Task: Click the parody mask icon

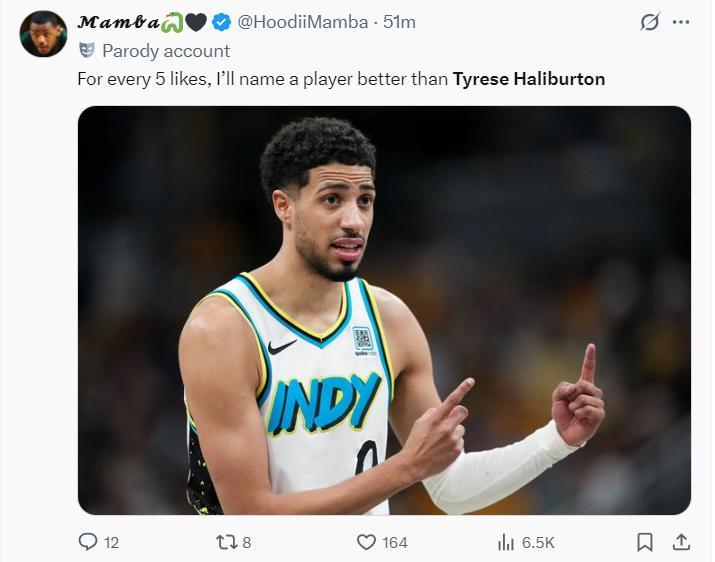Action: pyautogui.click(x=87, y=50)
